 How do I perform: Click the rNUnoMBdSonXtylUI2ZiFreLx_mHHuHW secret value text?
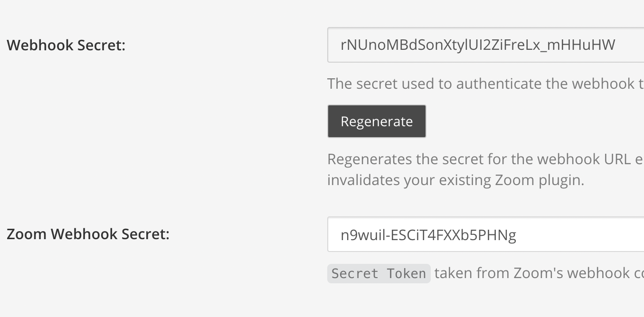(x=477, y=45)
